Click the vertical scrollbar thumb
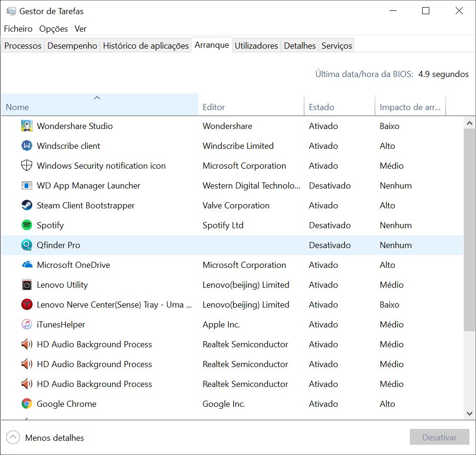This screenshot has height=455, width=476. click(x=469, y=230)
